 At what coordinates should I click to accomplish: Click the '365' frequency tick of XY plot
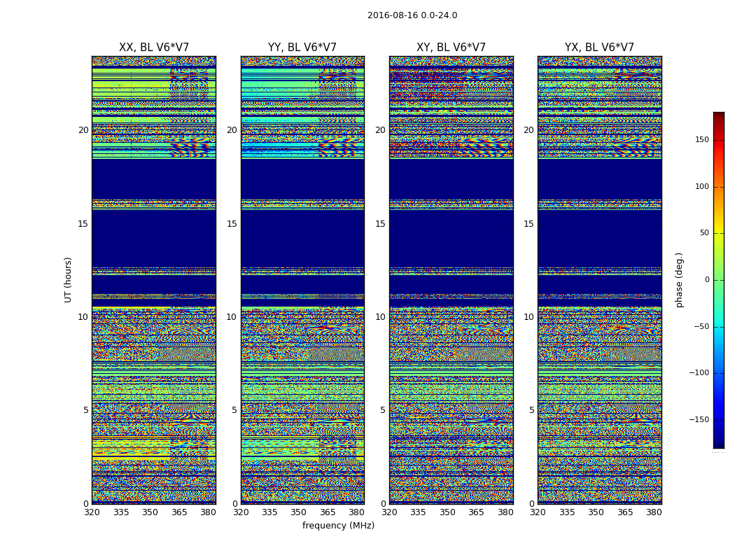pos(476,512)
